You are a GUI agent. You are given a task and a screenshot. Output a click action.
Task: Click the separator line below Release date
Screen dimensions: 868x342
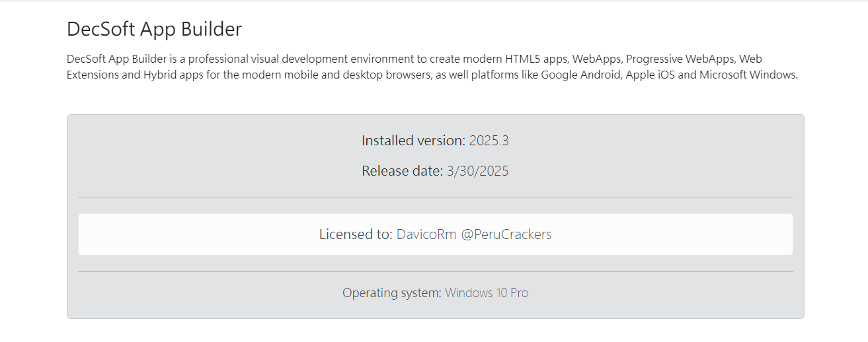coord(435,197)
